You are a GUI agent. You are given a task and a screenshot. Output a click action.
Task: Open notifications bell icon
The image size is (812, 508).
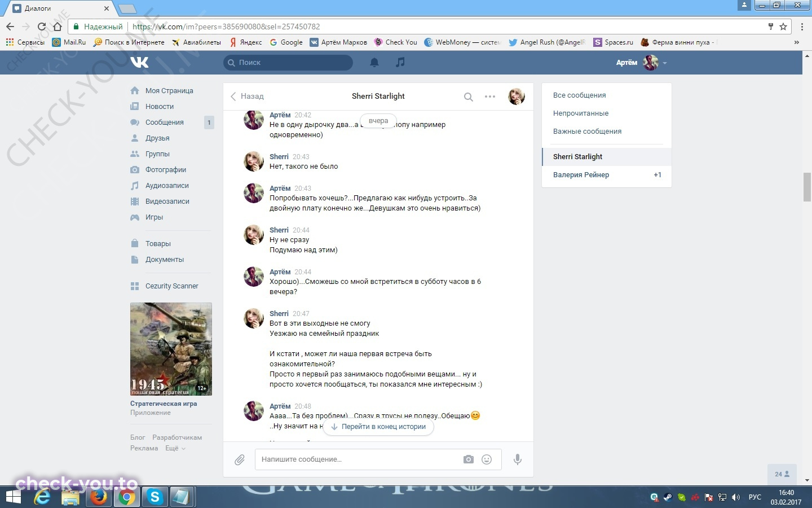pos(374,62)
